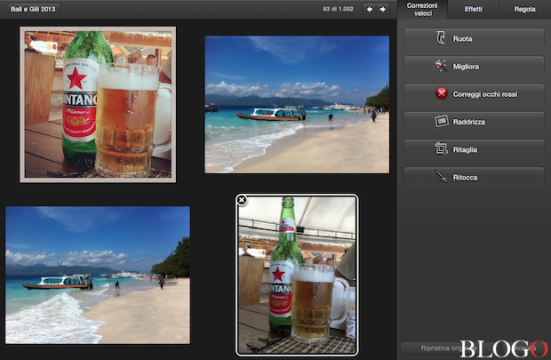Click the Migliora button label
This screenshot has width=551, height=360.
click(x=466, y=66)
